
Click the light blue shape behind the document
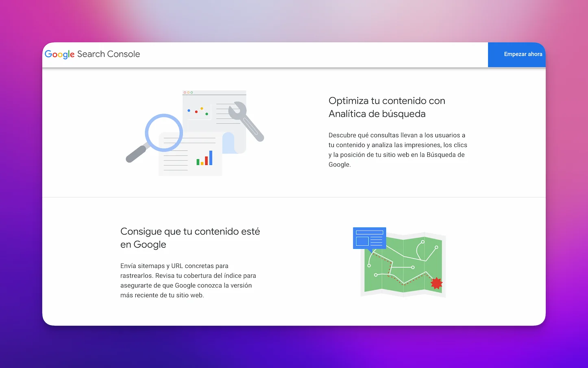[229, 142]
